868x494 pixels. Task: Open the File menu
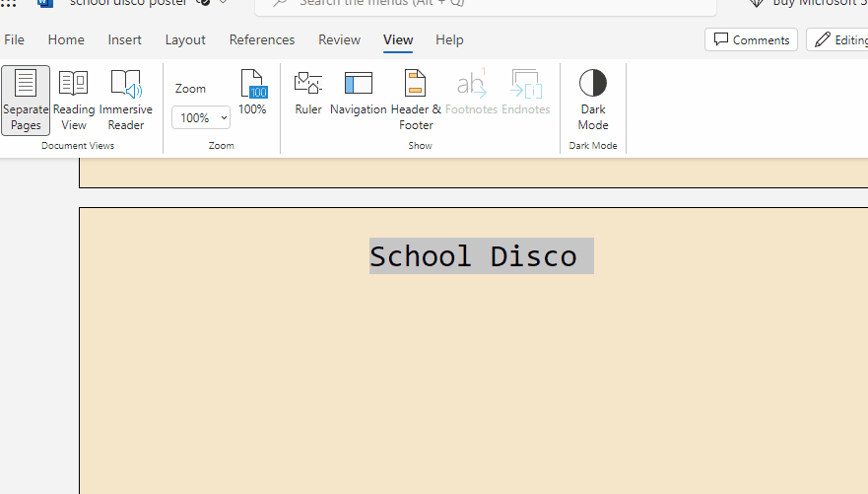click(x=15, y=39)
